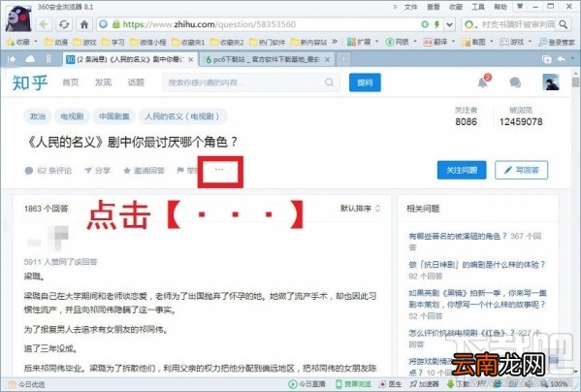This screenshot has width=581, height=392.
Task: Click the blue 提问 button
Action: [365, 82]
